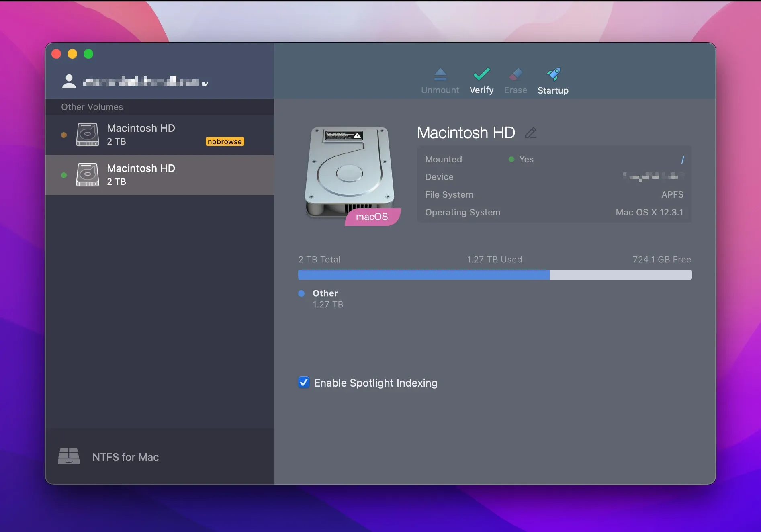Viewport: 761px width, 532px height.
Task: Open Startup options via the rocket icon
Action: point(553,74)
